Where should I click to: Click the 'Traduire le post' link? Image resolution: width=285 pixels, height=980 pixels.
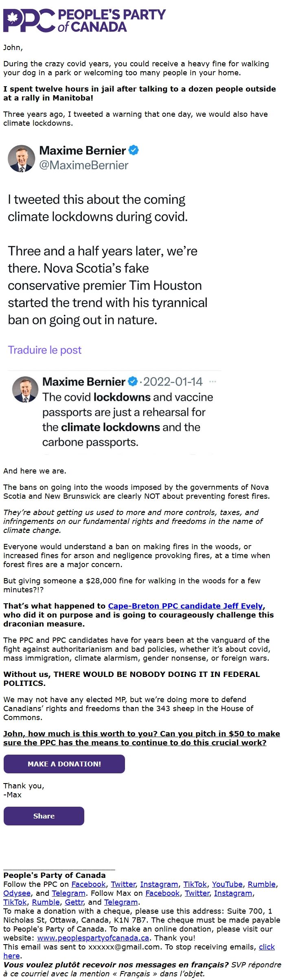coord(45,350)
